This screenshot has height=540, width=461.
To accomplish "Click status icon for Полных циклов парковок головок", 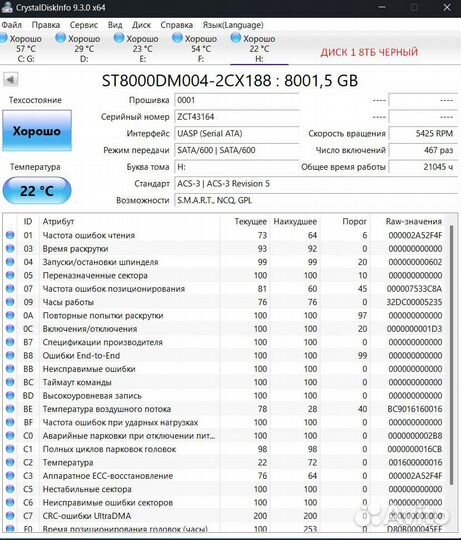I will point(10,449).
